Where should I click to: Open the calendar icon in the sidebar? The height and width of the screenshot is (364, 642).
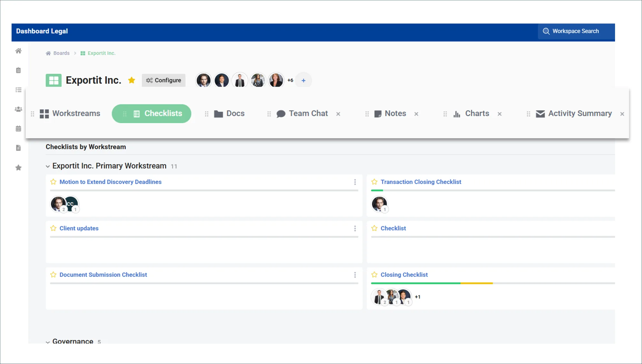pyautogui.click(x=19, y=129)
